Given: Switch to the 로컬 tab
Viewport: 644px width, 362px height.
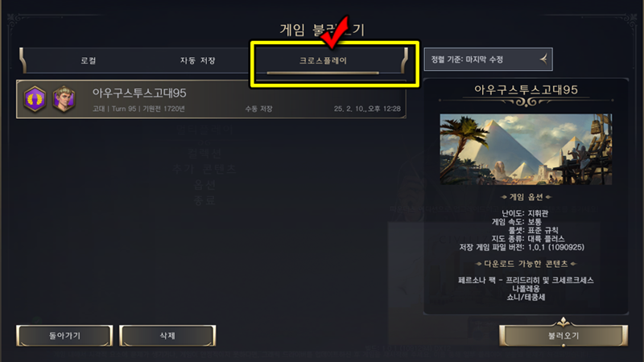Looking at the screenshot, I should coord(89,61).
